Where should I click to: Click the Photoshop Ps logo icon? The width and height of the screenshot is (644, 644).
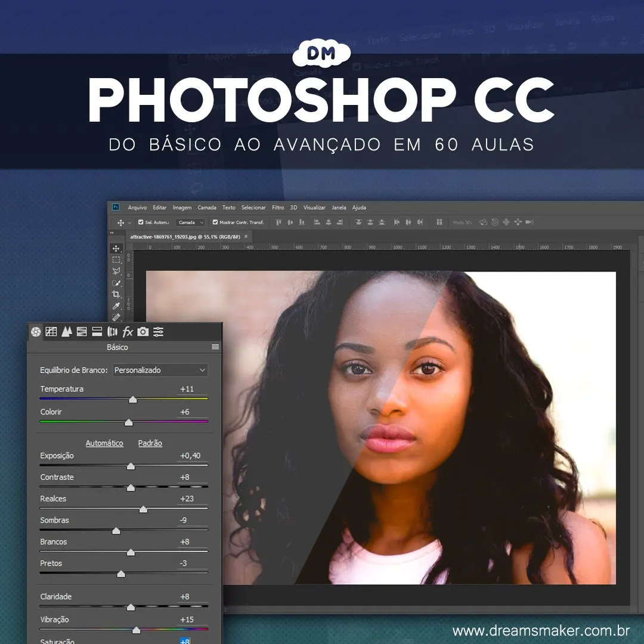(x=116, y=207)
